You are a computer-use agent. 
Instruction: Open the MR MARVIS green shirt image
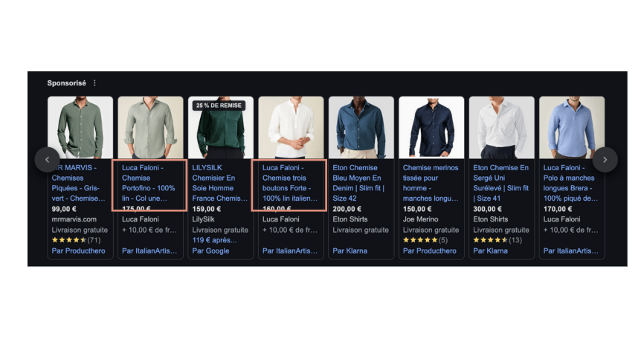click(80, 127)
